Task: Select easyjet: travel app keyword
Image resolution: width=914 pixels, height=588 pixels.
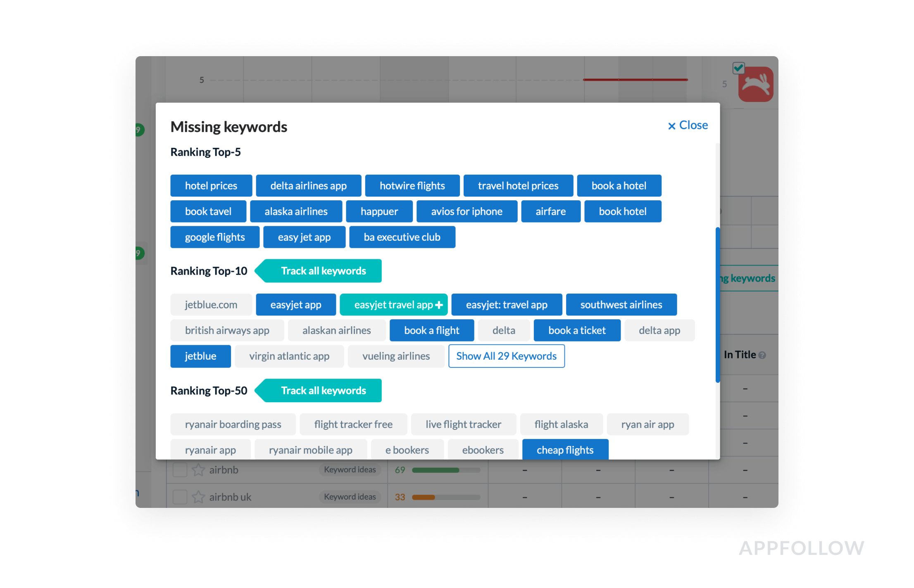Action: 507,305
